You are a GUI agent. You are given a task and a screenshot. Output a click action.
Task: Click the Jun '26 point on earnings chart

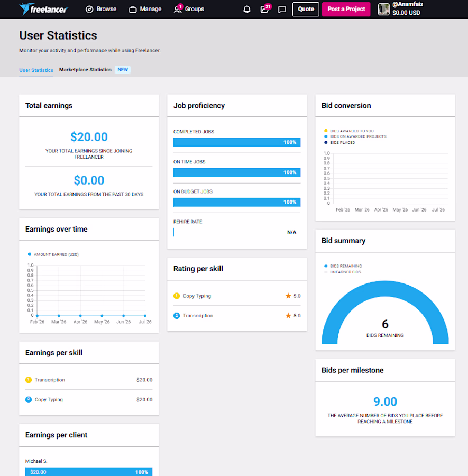124,316
